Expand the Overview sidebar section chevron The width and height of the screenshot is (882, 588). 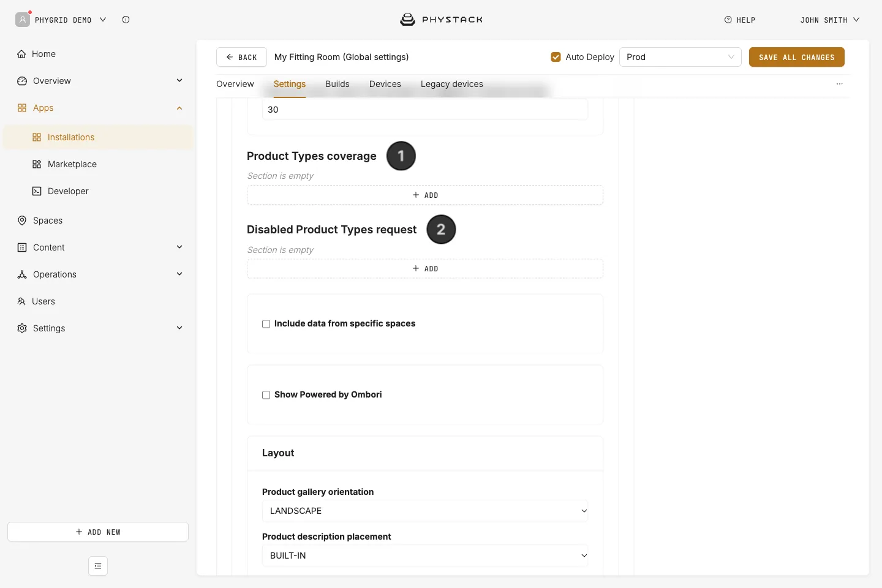[x=179, y=80]
